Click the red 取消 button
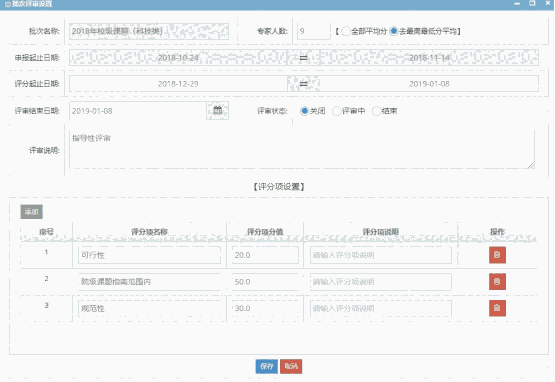Viewport: 555px width, 382px height. [291, 366]
